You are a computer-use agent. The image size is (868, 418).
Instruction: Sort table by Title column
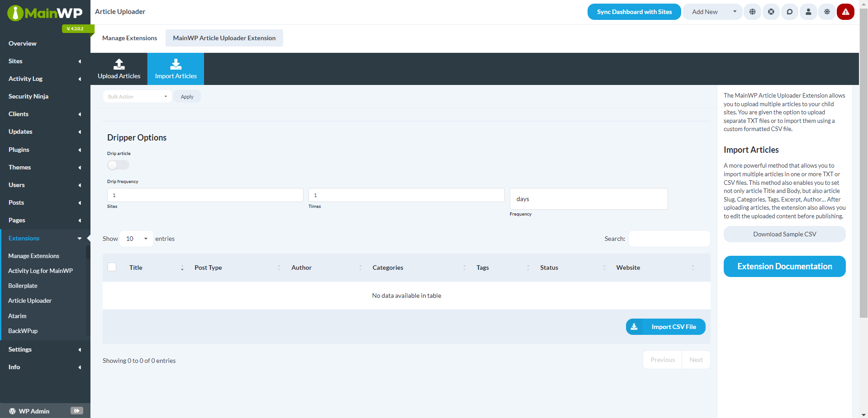[157, 268]
